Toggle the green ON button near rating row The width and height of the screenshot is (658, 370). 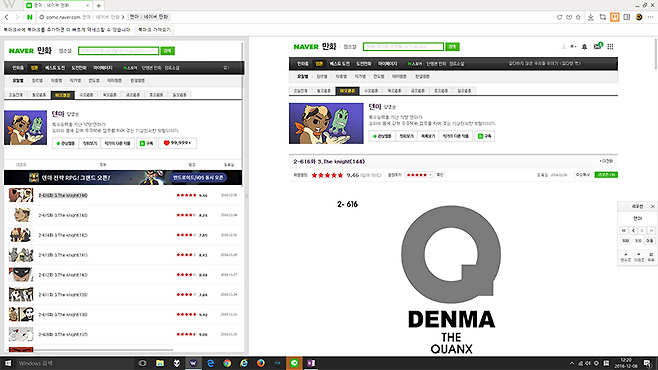(606, 175)
